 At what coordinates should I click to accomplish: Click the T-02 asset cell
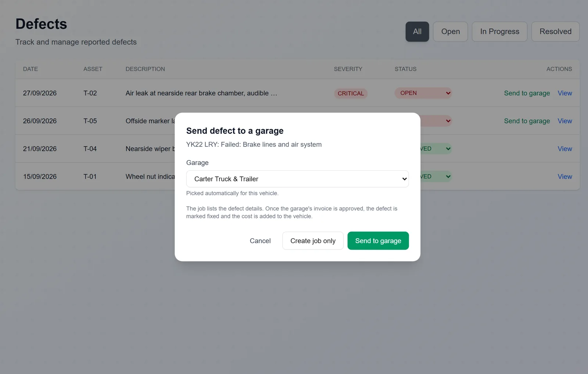tap(90, 93)
